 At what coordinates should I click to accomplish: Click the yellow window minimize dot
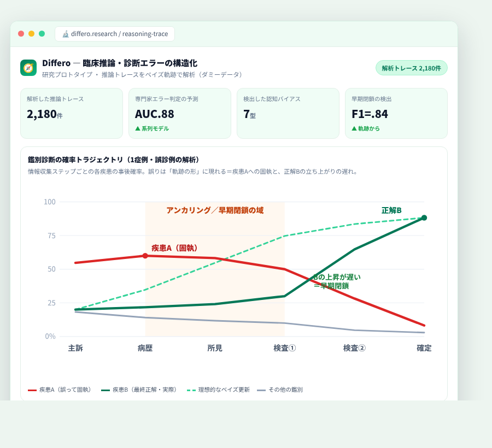[31, 33]
